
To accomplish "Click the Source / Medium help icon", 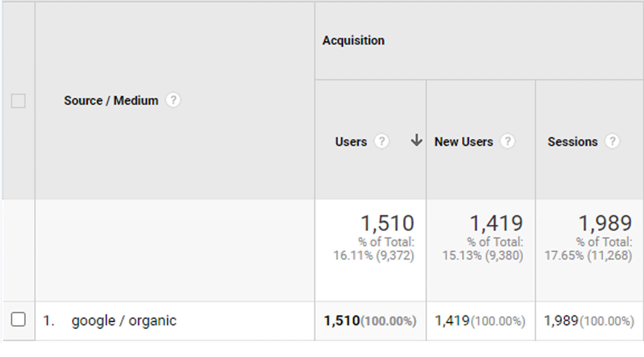I will (x=173, y=100).
